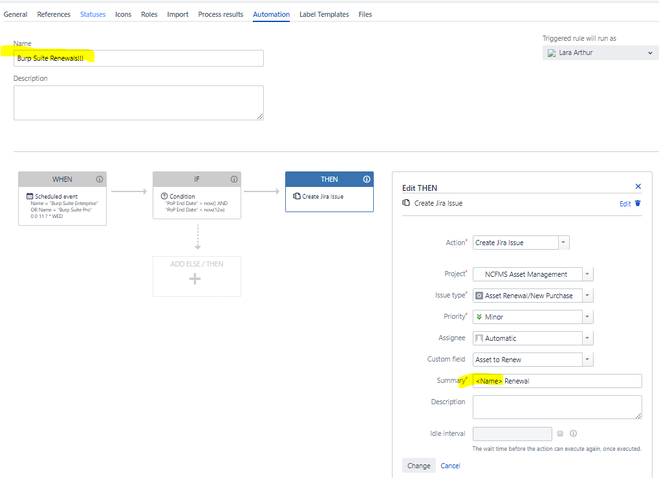This screenshot has height=478, width=659.
Task: Focus the Summary input field
Action: [x=557, y=381]
